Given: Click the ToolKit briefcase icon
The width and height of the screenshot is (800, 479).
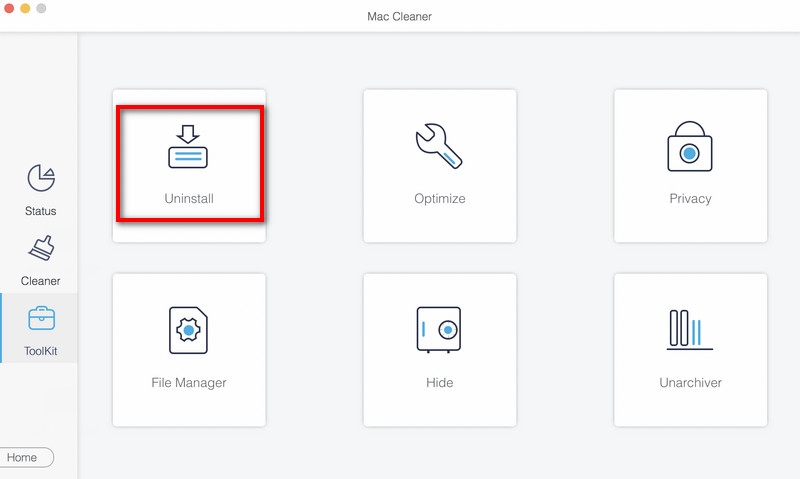Looking at the screenshot, I should 41,319.
